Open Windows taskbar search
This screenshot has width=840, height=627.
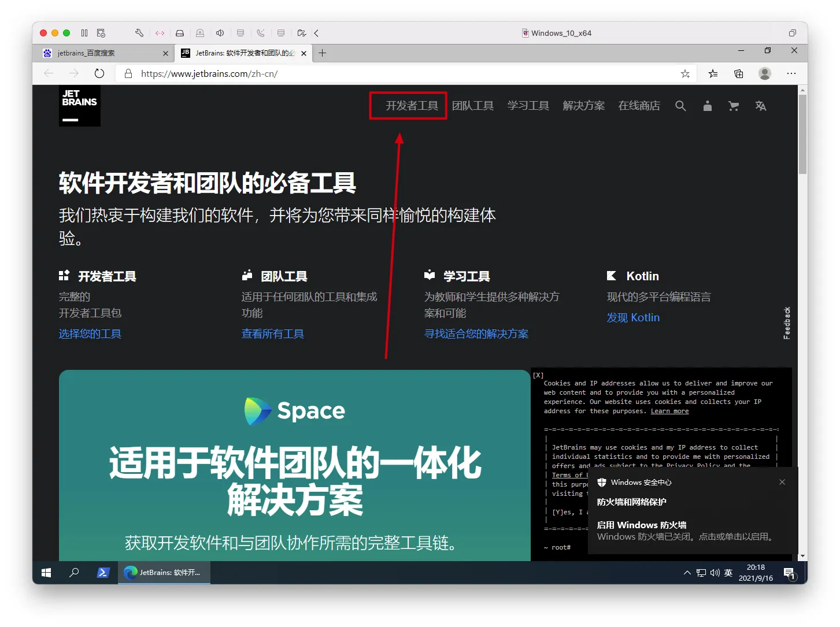[74, 573]
